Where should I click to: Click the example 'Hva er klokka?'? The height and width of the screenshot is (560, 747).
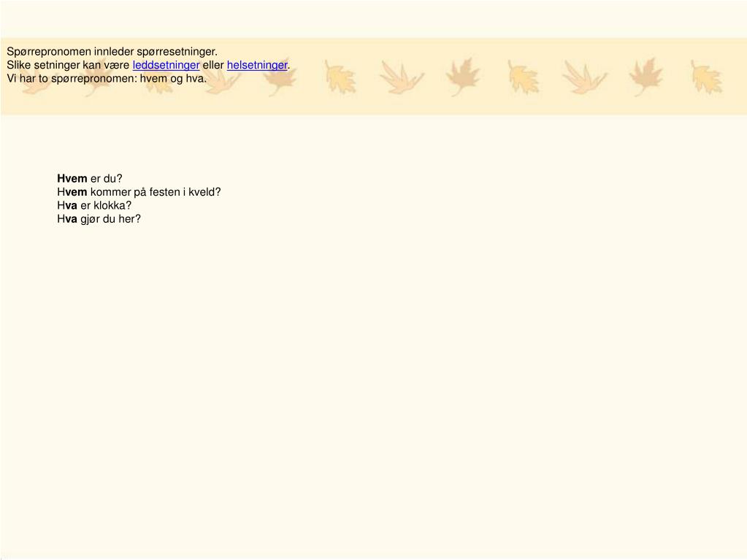94,205
